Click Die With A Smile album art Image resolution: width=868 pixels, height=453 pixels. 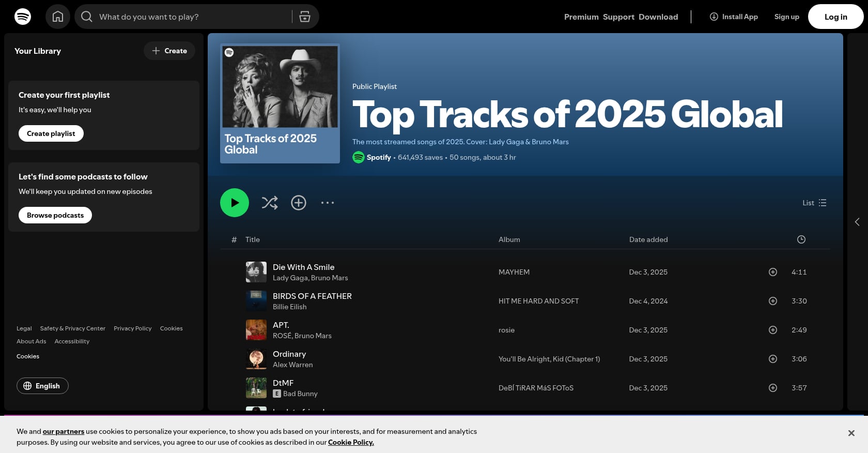[256, 272]
